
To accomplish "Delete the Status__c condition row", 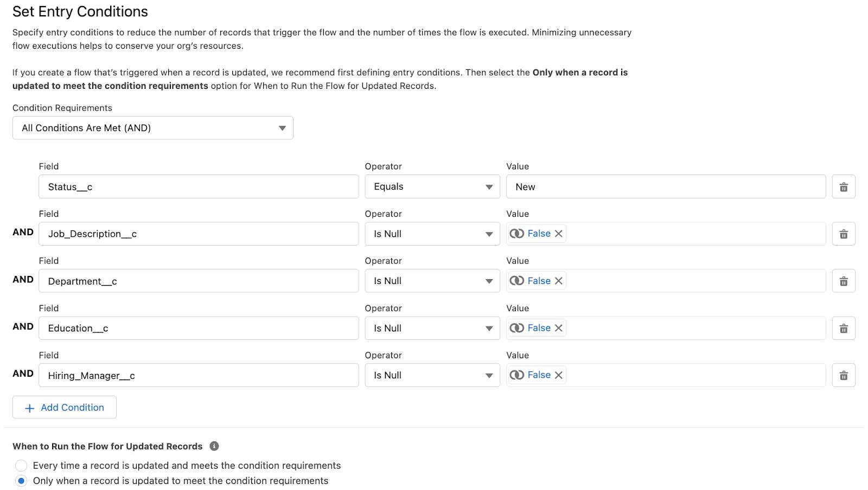I will coord(844,186).
